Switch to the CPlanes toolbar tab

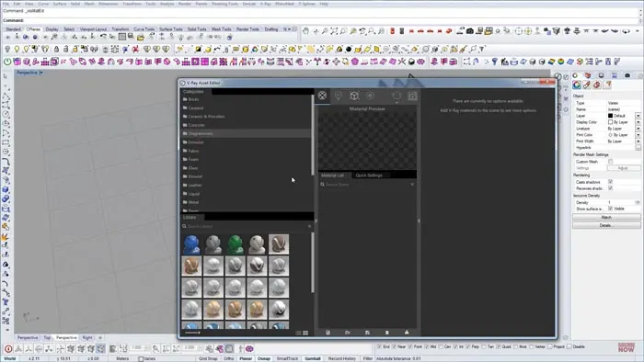pyautogui.click(x=33, y=29)
